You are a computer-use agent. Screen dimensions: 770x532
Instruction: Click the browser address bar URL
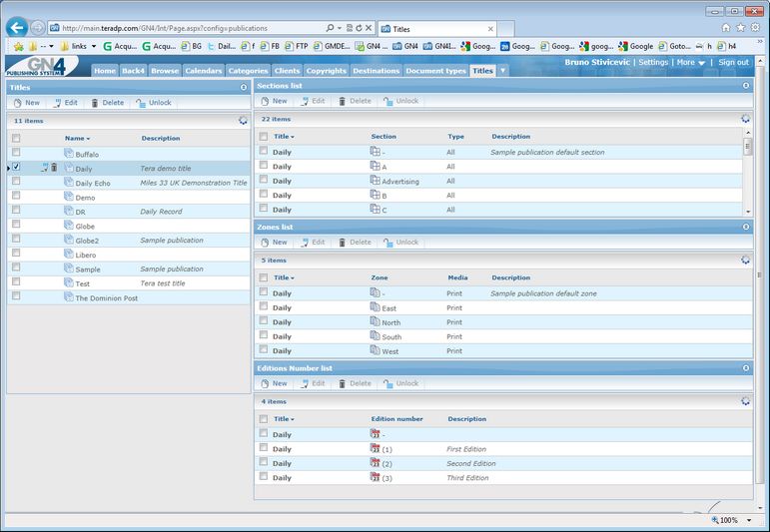click(165, 28)
